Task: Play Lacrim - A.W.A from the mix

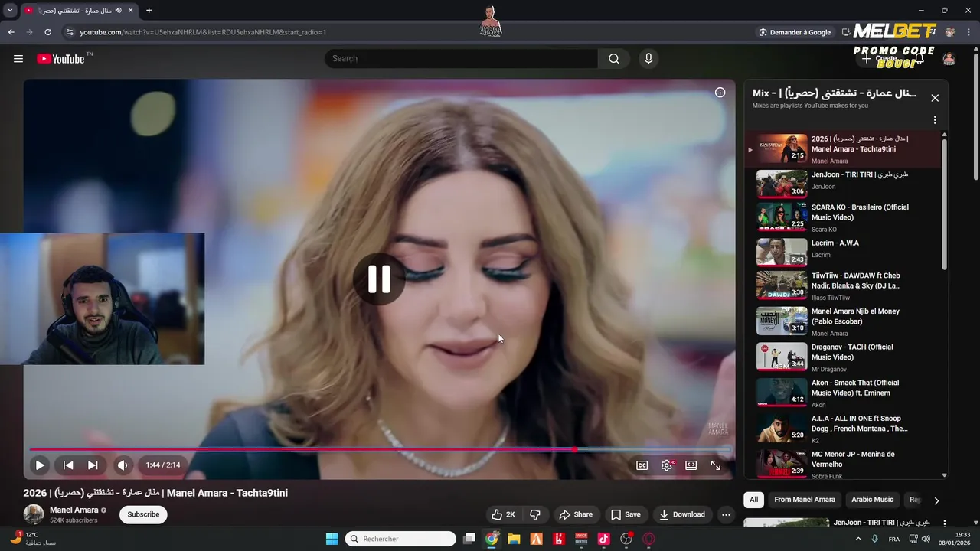Action: click(x=842, y=252)
